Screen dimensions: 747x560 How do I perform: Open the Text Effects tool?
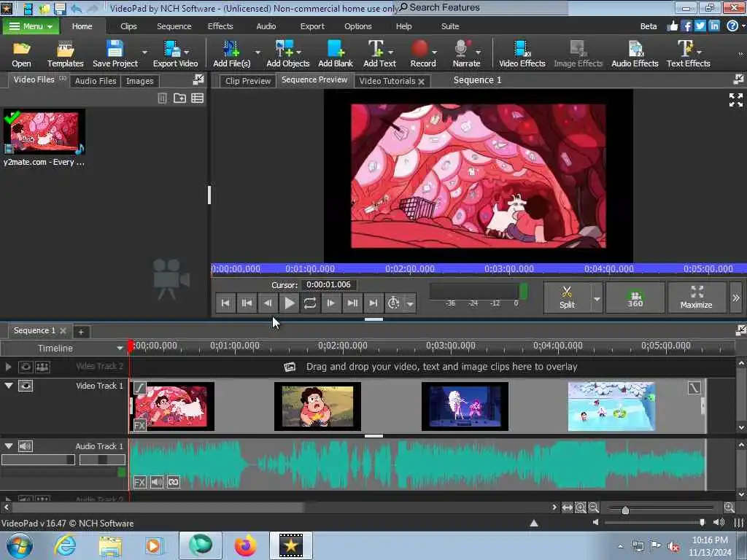click(688, 54)
